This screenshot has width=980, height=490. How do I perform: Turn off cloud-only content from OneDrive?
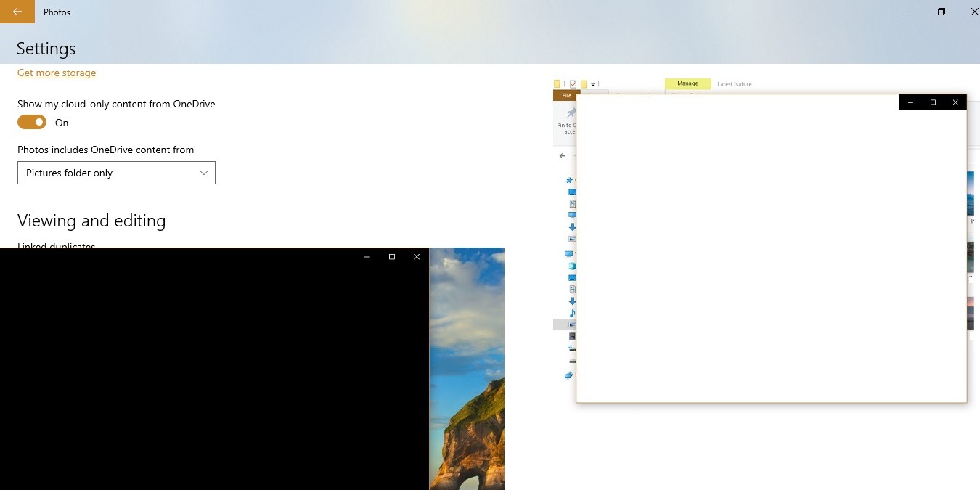[31, 122]
